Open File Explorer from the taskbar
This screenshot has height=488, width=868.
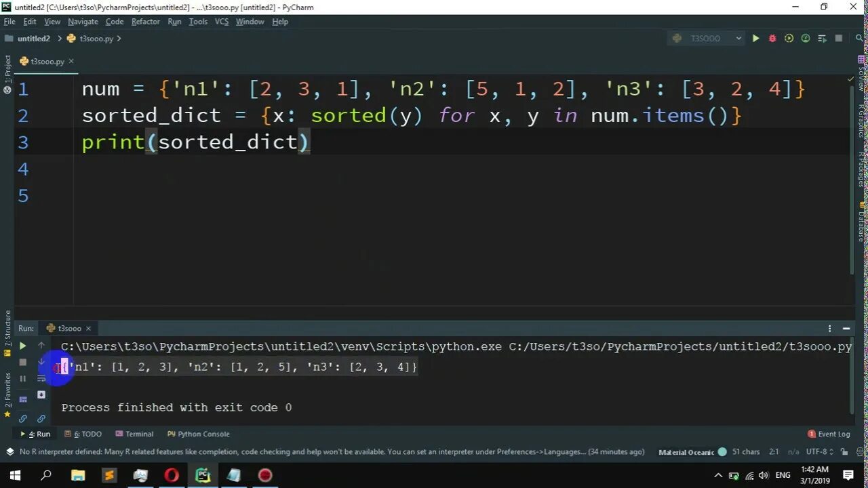[78, 475]
